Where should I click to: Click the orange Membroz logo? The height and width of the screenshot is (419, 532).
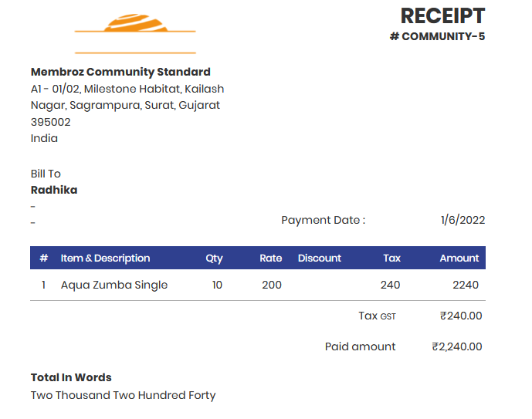tap(135, 33)
